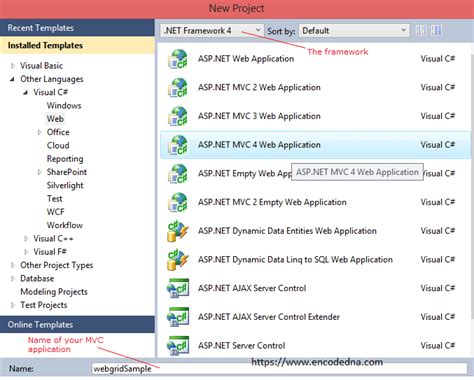Switch to small icons view
This screenshot has height=380, width=474.
click(x=421, y=31)
